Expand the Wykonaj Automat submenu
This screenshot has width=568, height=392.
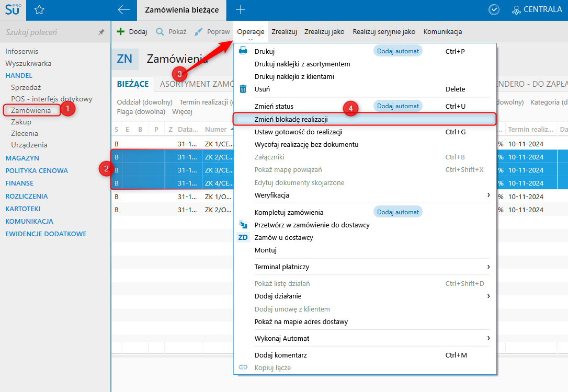488,338
